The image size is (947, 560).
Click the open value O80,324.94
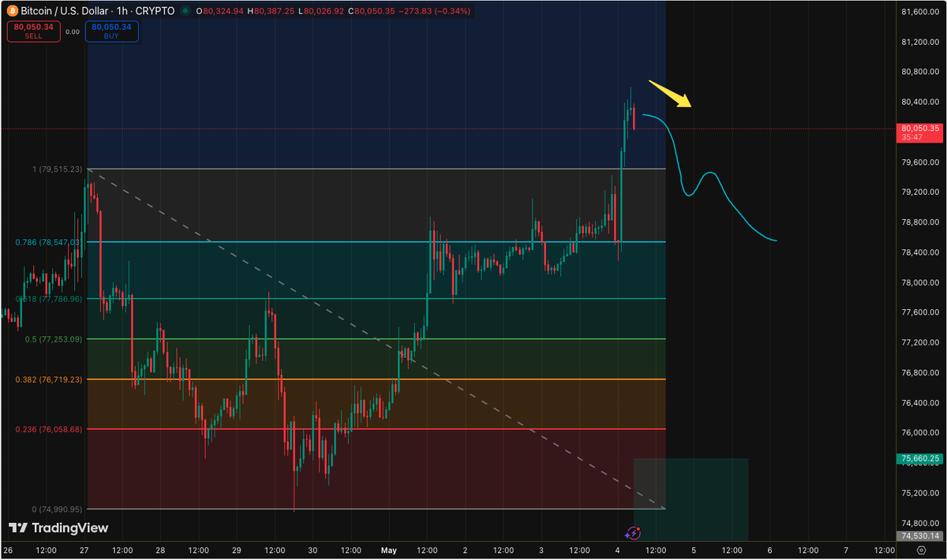click(220, 11)
